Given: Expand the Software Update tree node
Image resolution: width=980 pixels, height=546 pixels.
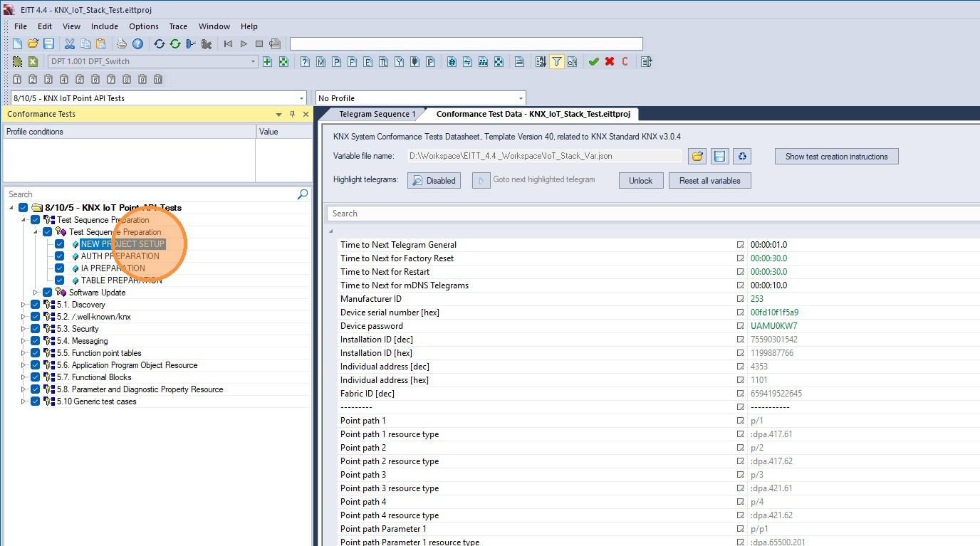Looking at the screenshot, I should click(36, 293).
